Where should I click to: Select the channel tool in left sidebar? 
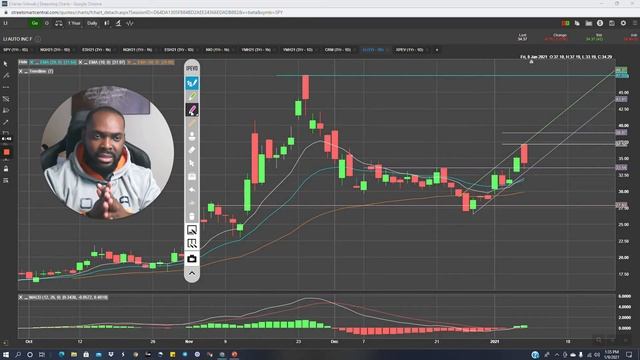[x=6, y=99]
